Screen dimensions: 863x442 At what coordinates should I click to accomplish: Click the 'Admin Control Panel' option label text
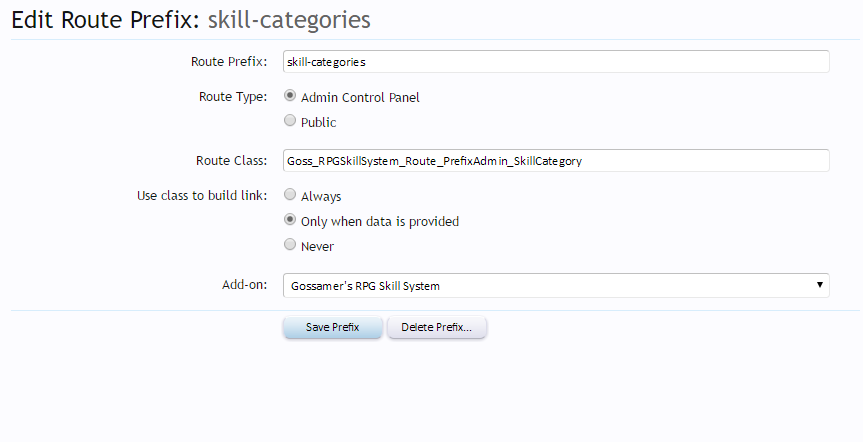pos(360,98)
